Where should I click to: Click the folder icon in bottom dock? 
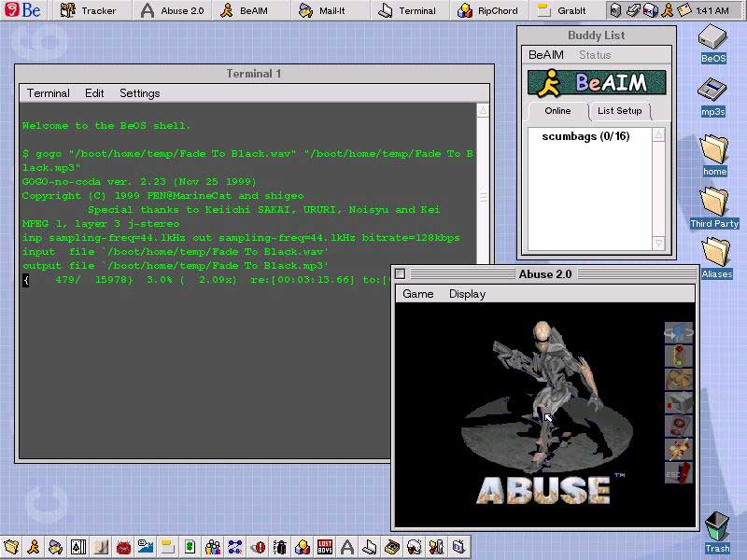tap(11, 547)
